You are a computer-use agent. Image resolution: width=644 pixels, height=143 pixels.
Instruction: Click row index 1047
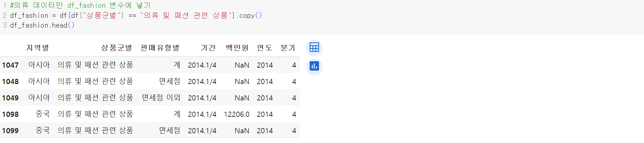click(10, 65)
